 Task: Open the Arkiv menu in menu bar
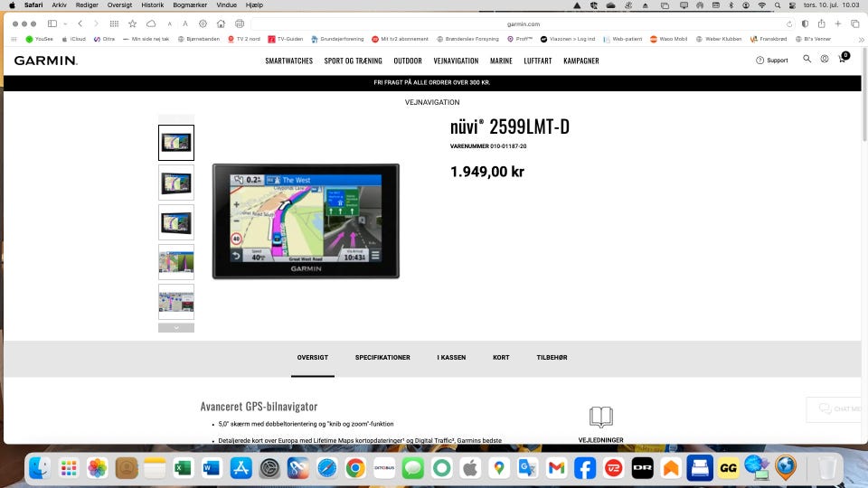[x=60, y=5]
